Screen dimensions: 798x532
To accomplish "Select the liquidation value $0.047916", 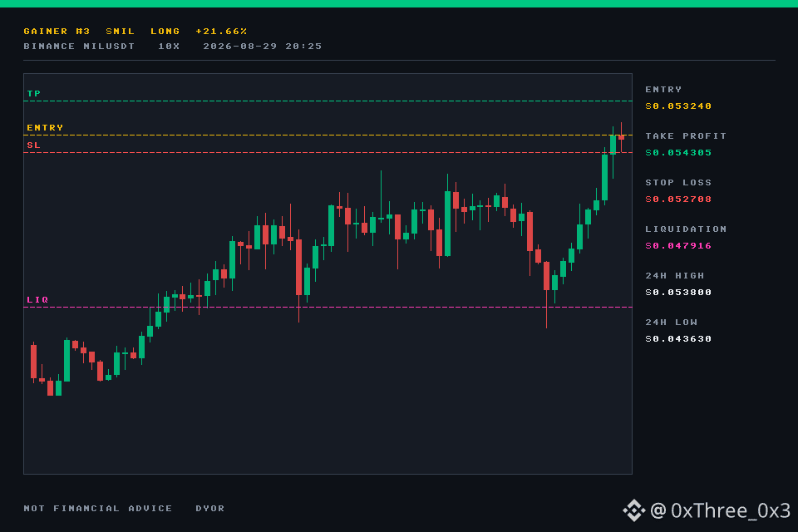I will coord(678,246).
